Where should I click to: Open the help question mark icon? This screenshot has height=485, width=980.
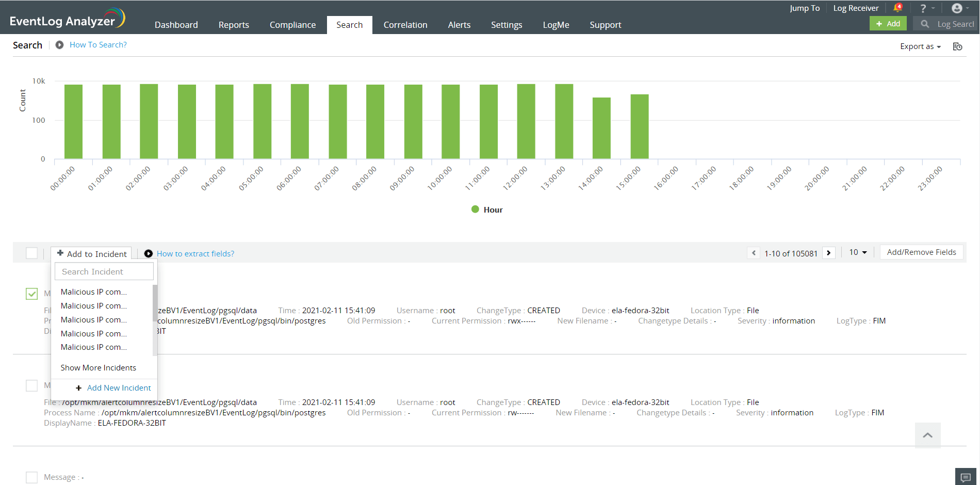(923, 8)
